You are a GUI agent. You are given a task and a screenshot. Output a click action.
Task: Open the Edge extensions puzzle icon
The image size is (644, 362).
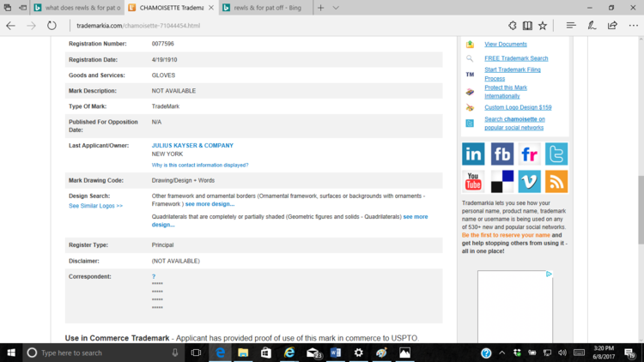click(x=512, y=26)
